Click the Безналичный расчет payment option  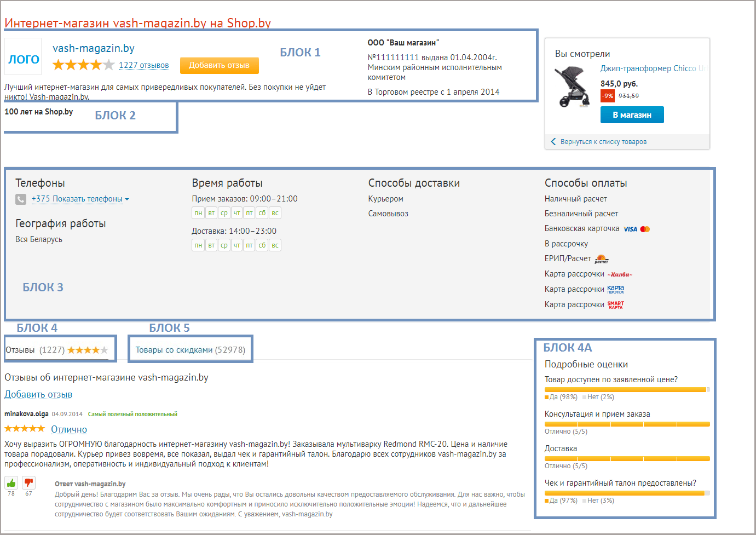581,214
